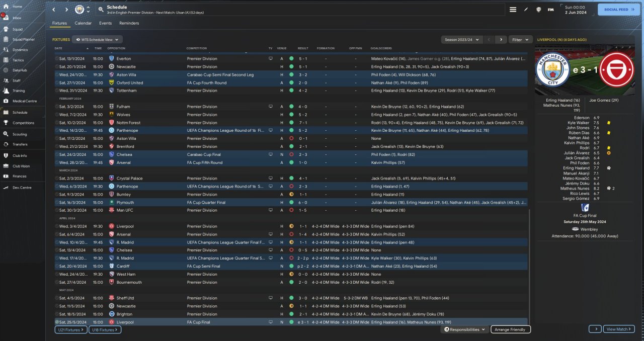Click the Tactics sidebar icon
The width and height of the screenshot is (644, 341).
(x=7, y=59)
